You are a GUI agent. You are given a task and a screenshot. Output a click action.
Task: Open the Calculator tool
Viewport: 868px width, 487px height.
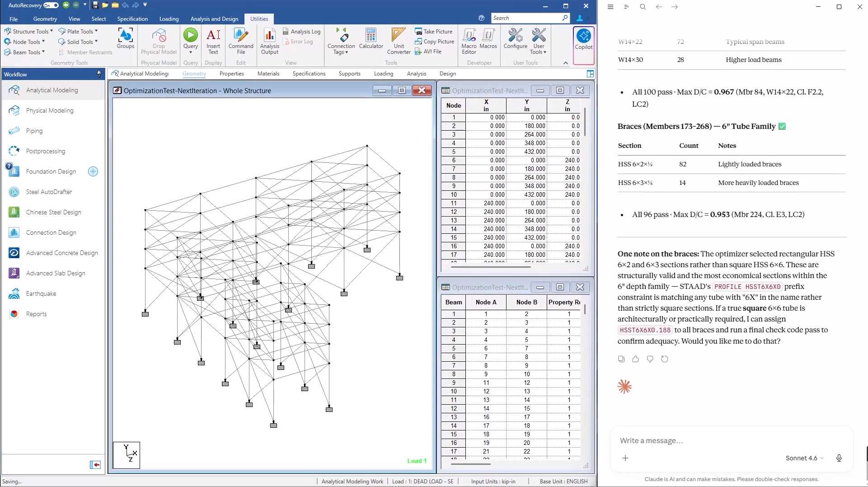pos(371,38)
